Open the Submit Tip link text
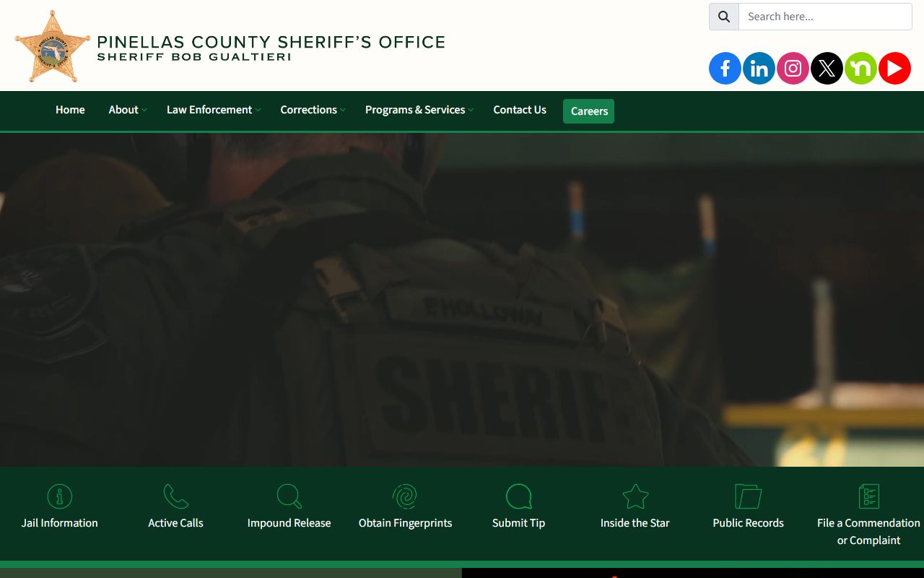Viewport: 924px width, 578px height. click(518, 523)
